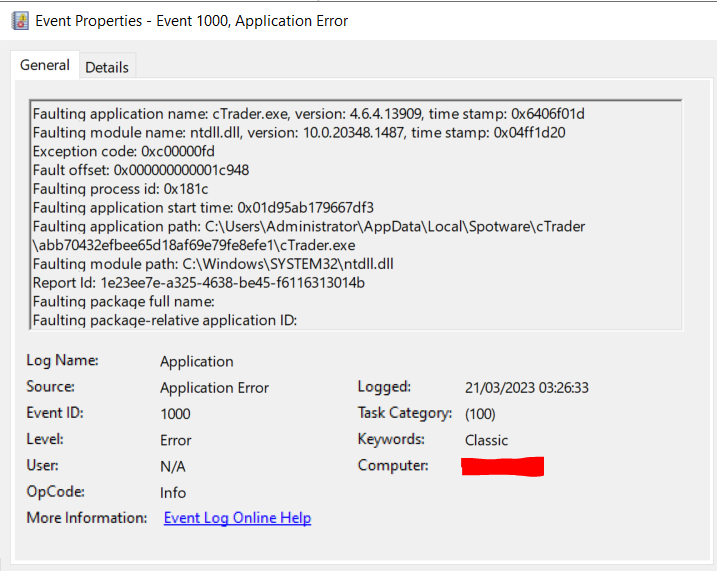717x571 pixels.
Task: Click the Faulting module name ntdll.dll line
Action: point(299,133)
